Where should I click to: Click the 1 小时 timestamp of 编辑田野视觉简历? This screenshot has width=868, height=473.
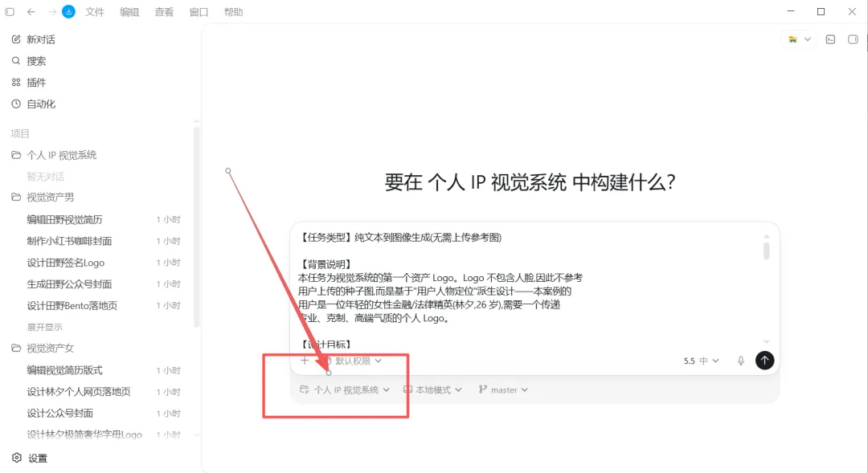click(168, 219)
